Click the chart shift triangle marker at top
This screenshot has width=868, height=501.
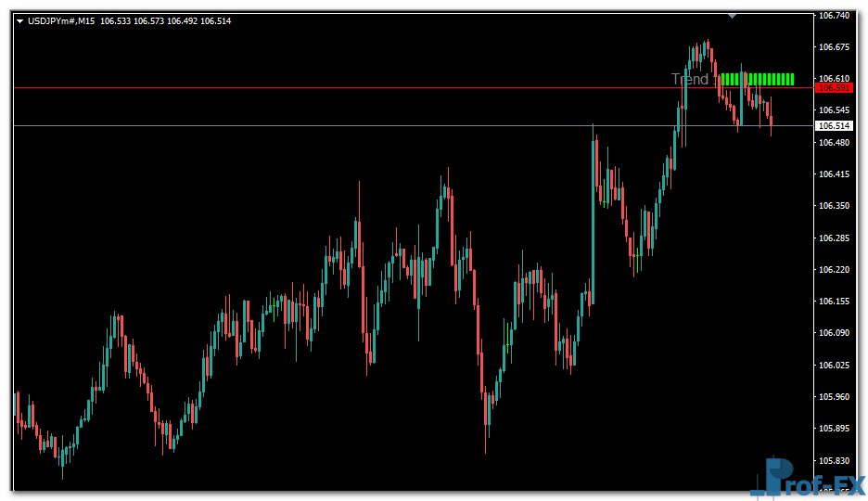(732, 16)
